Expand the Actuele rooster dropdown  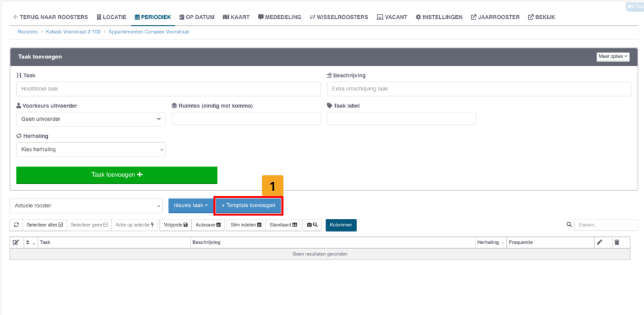point(86,206)
